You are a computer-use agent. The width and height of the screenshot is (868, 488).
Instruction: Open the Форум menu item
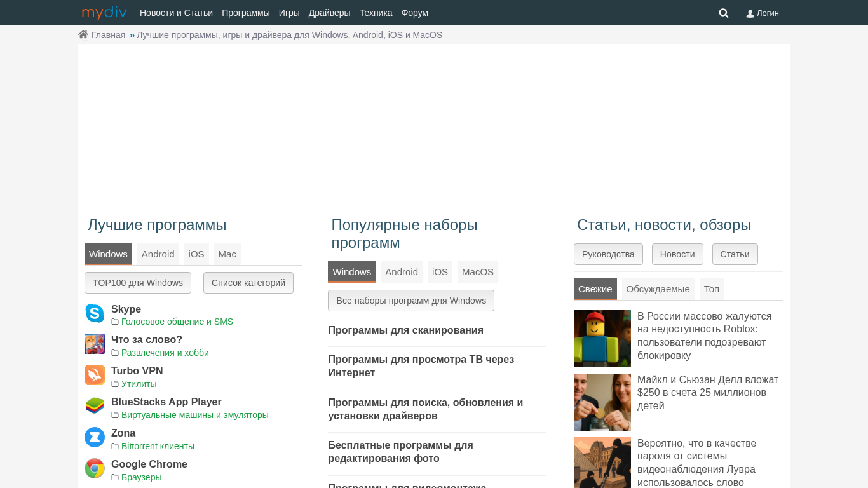(415, 13)
